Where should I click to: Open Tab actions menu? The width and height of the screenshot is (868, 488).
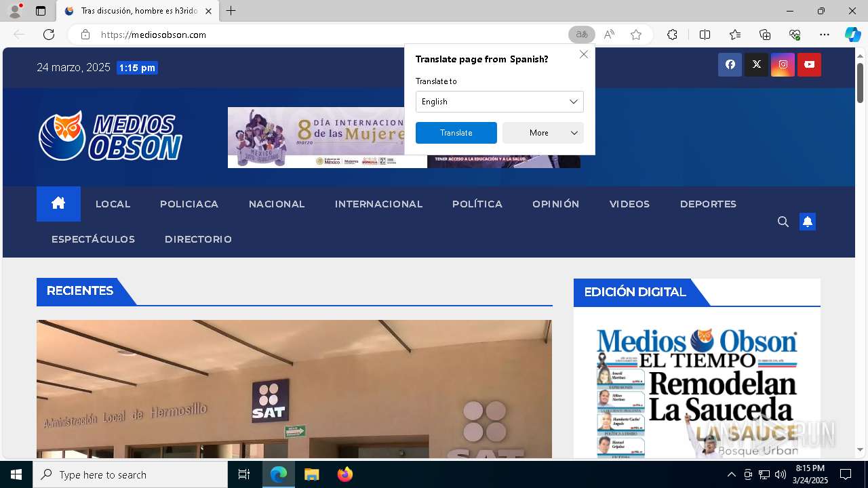pos(41,11)
